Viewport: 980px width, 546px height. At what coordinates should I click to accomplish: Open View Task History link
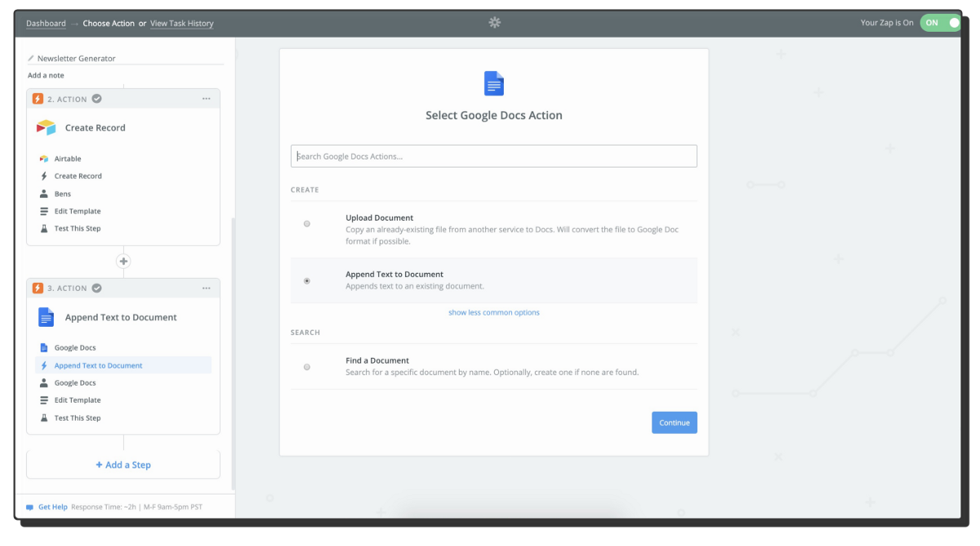click(x=181, y=23)
